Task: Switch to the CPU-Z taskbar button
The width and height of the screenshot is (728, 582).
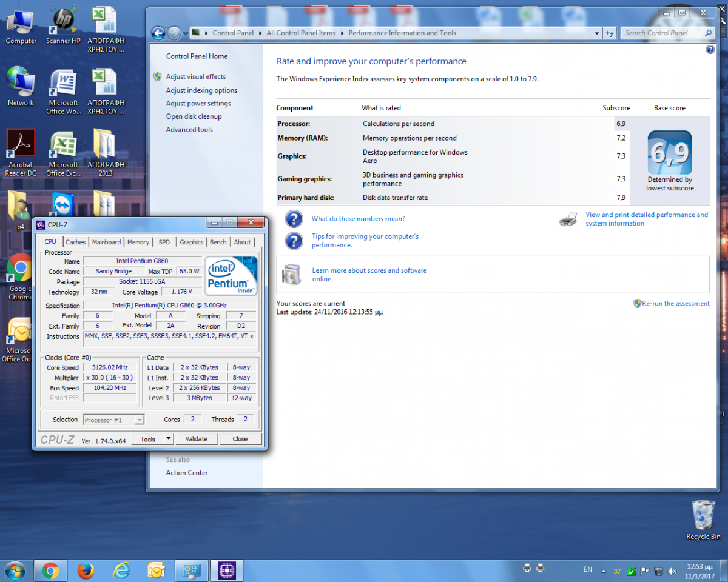Action: tap(227, 570)
